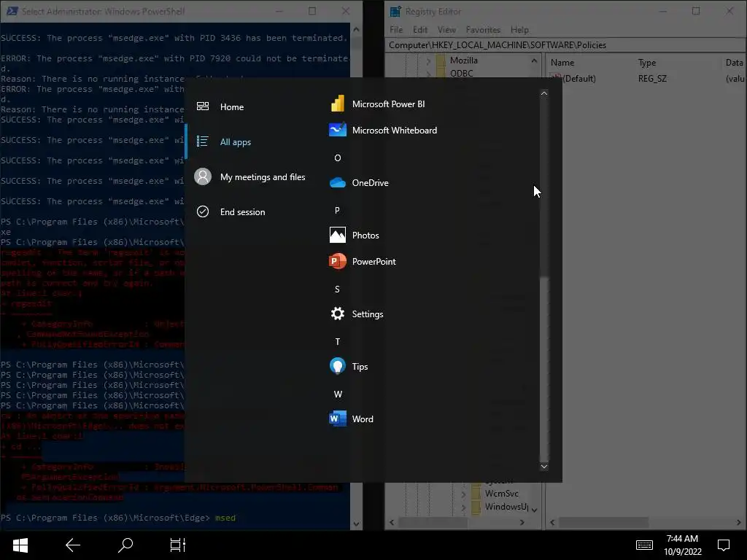Click the app list scroll-up arrow
Viewport: 747px width, 560px height.
point(544,93)
